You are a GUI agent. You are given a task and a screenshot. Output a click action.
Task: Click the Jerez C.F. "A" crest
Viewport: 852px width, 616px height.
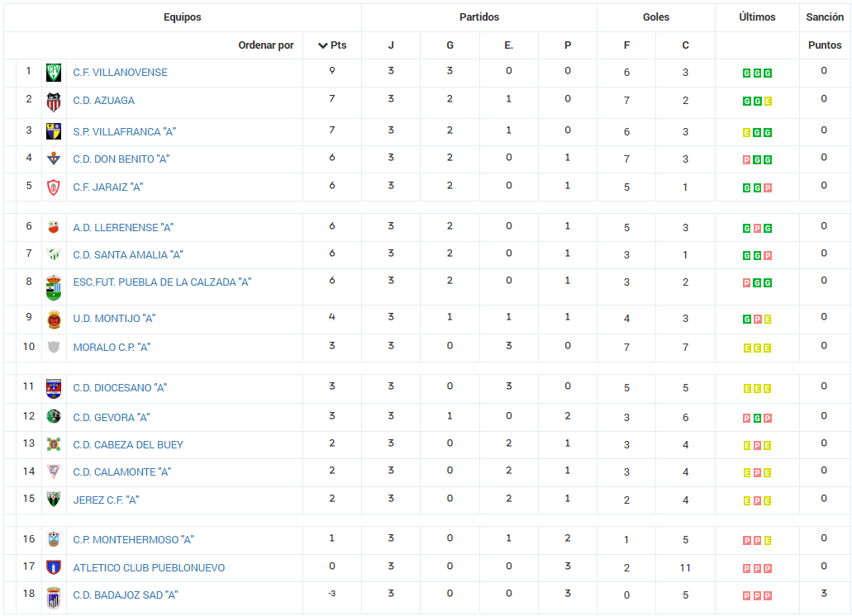pos(53,500)
